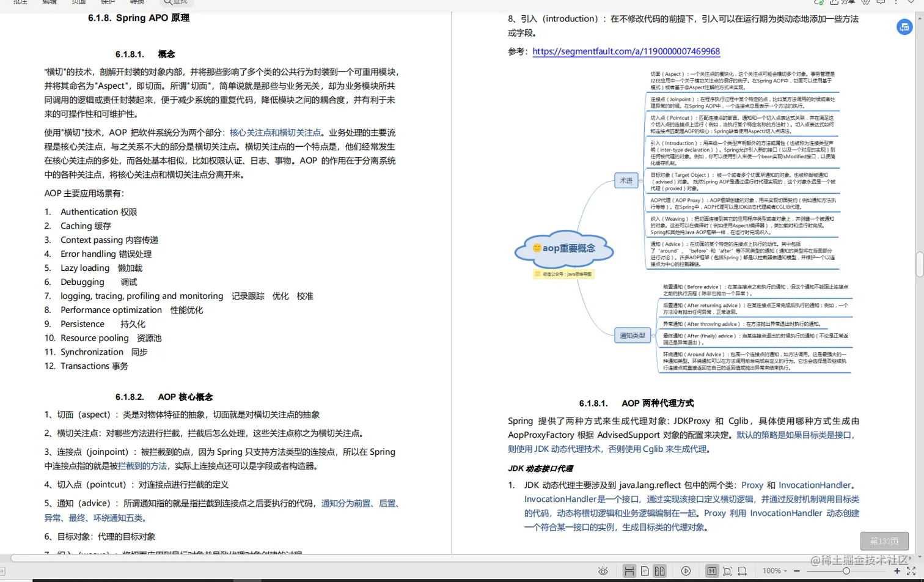This screenshot has width=924, height=582.
Task: Open the 100% zoom level dropdown
Action: pos(774,570)
